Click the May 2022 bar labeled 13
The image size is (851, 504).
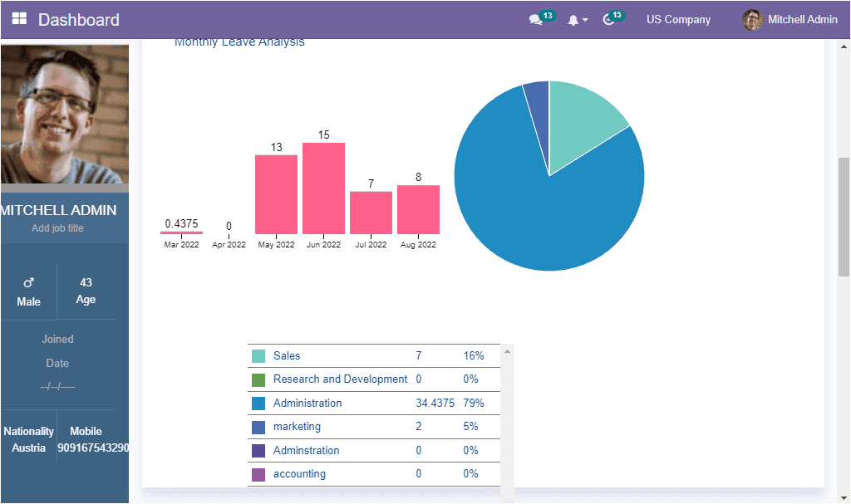276,194
